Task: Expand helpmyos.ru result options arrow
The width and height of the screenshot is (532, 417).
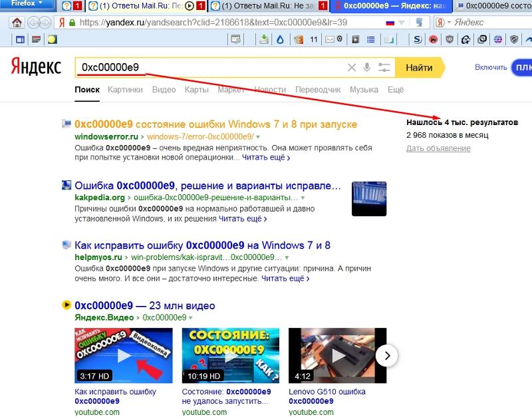Action: 287,257
